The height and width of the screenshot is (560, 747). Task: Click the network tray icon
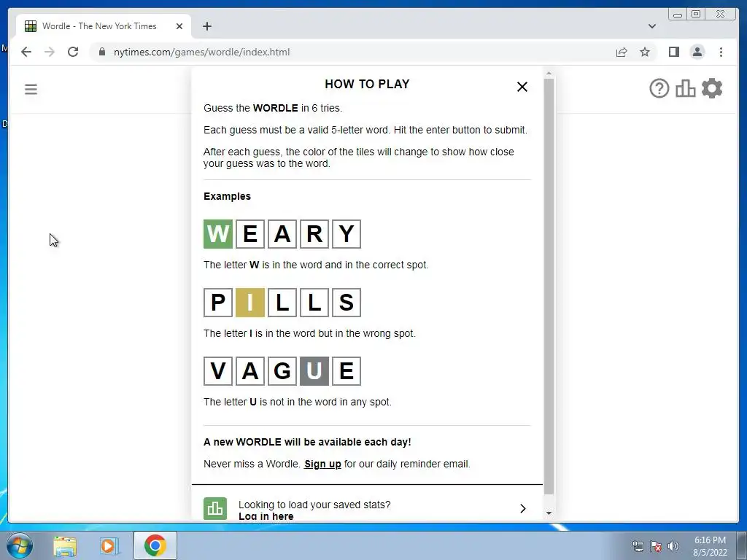pos(638,546)
